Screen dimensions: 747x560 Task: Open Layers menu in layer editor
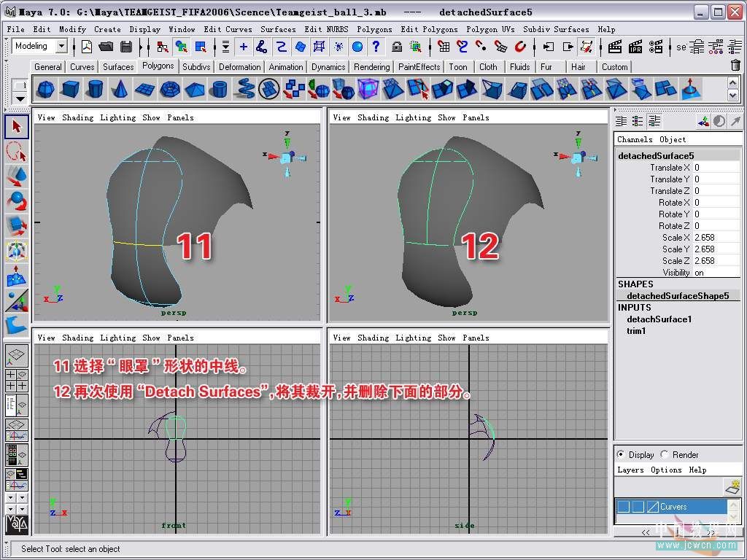click(x=630, y=470)
